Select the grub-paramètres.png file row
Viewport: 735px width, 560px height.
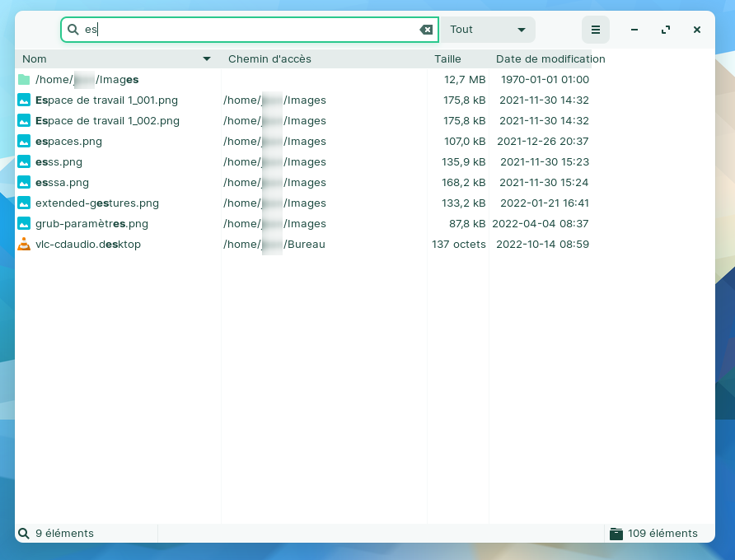91,223
